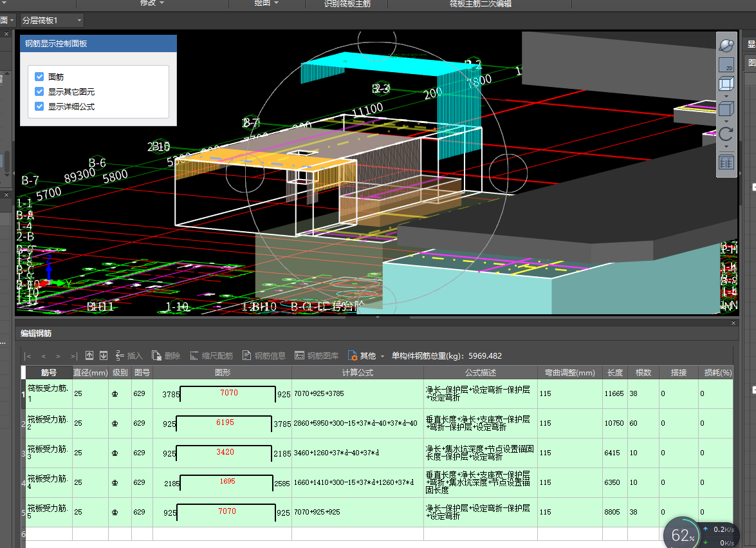The image size is (756, 548).
Task: Toggle the 面筋 checkbox
Action: [x=39, y=77]
